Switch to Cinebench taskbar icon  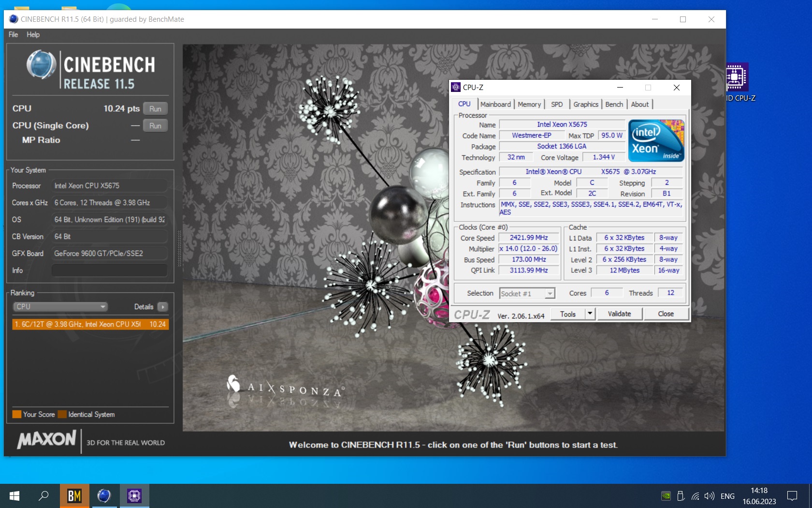click(104, 496)
